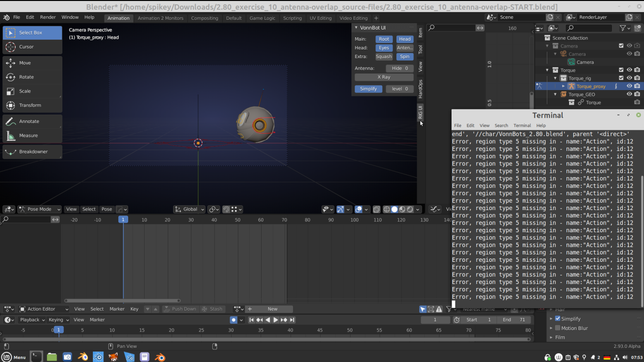Expand the Torque_proxy item in the outliner
Image resolution: width=644 pixels, height=362 pixels.
pos(563,86)
